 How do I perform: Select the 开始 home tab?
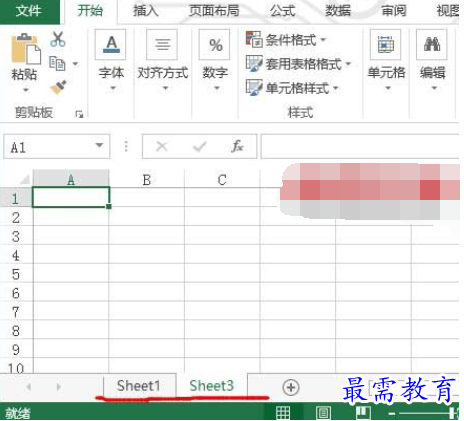[90, 11]
